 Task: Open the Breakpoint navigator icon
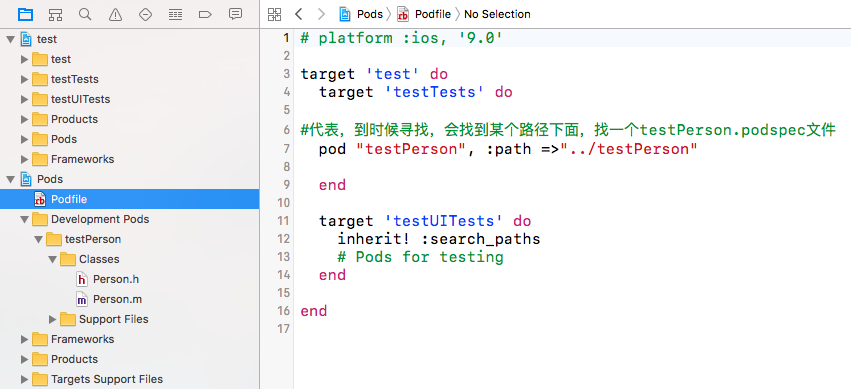205,14
